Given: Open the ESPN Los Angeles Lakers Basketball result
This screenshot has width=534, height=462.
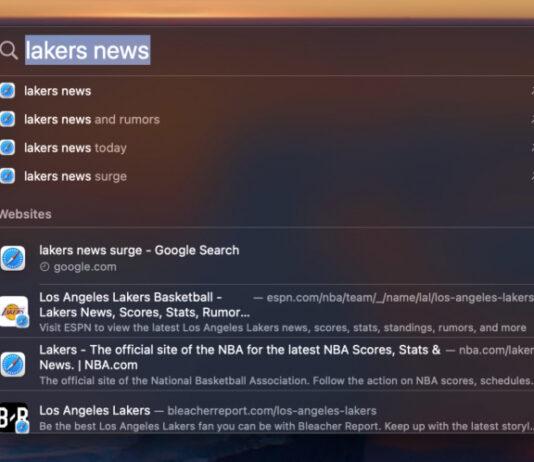Looking at the screenshot, I should tap(267, 312).
